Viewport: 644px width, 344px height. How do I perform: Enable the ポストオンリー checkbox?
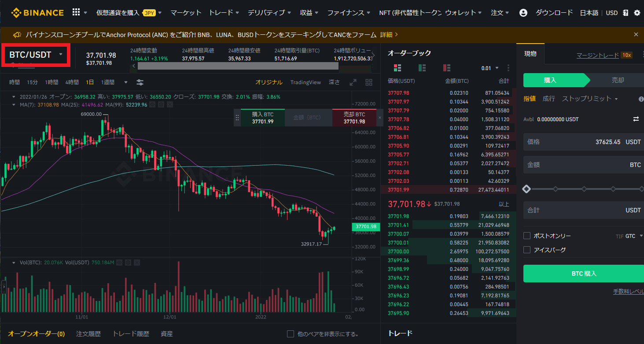[x=527, y=236]
